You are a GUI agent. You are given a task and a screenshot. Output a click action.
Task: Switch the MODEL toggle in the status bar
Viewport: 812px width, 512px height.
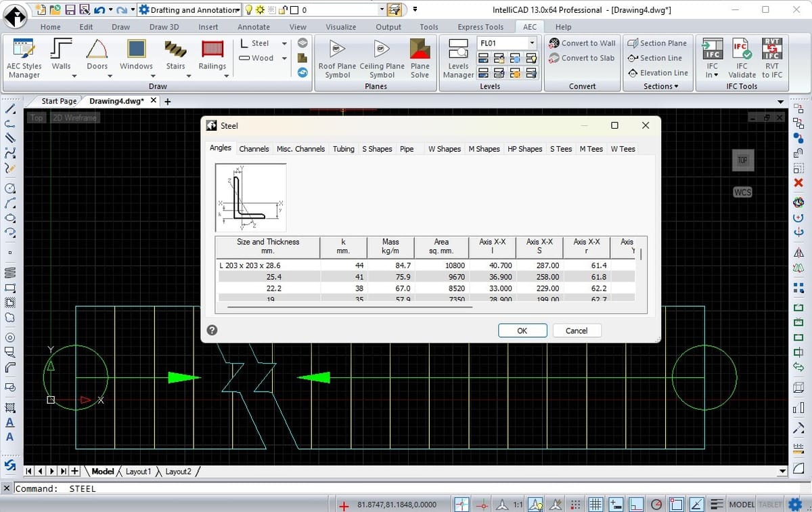coord(742,504)
